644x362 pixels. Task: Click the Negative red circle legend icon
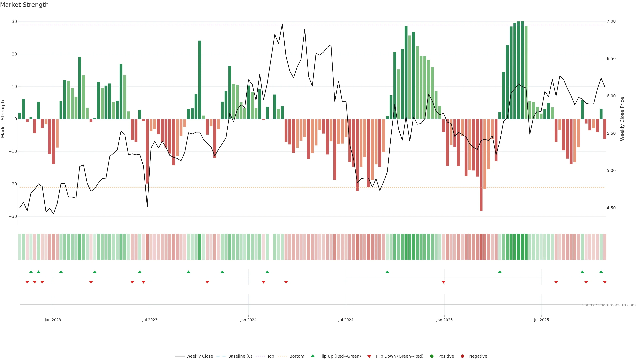click(462, 356)
